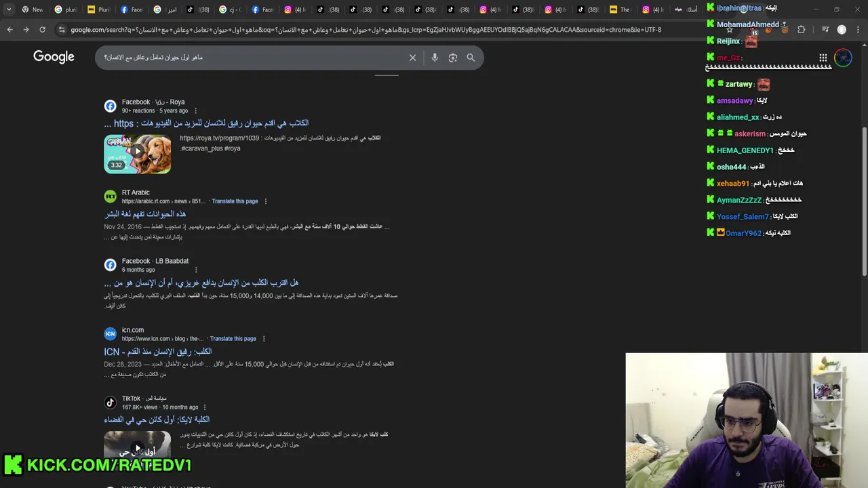Translate the icn.com page
Image resolution: width=868 pixels, height=488 pixels.
click(233, 339)
